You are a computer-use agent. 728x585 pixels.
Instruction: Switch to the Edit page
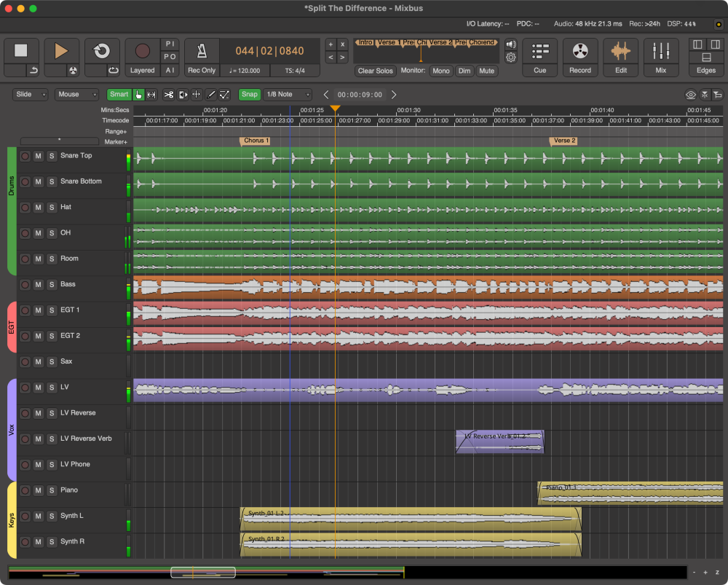(x=621, y=57)
